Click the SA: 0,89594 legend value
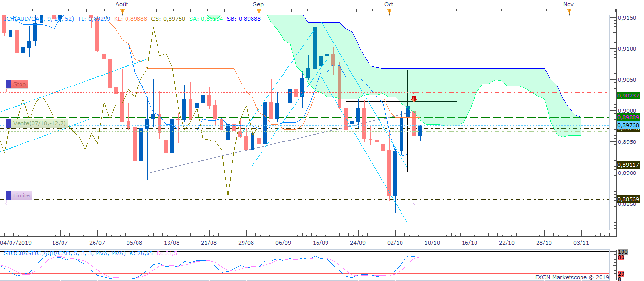Image resolution: width=644 pixels, height=281 pixels. tap(205, 19)
